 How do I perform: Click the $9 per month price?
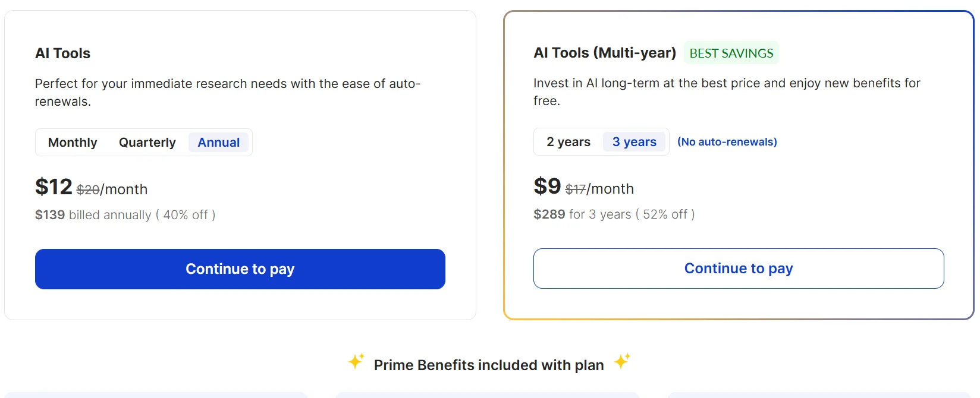(547, 187)
